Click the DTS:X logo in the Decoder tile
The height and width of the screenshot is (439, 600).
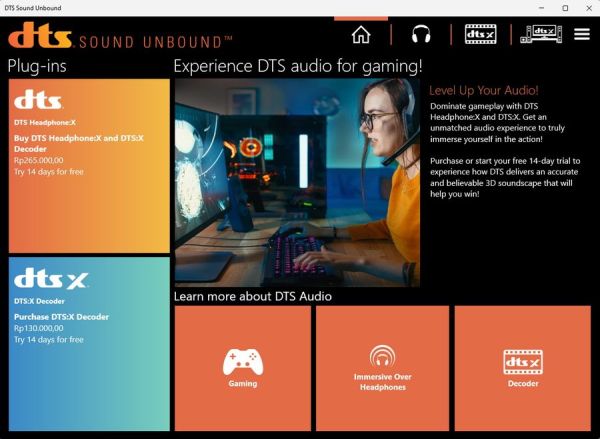51,278
